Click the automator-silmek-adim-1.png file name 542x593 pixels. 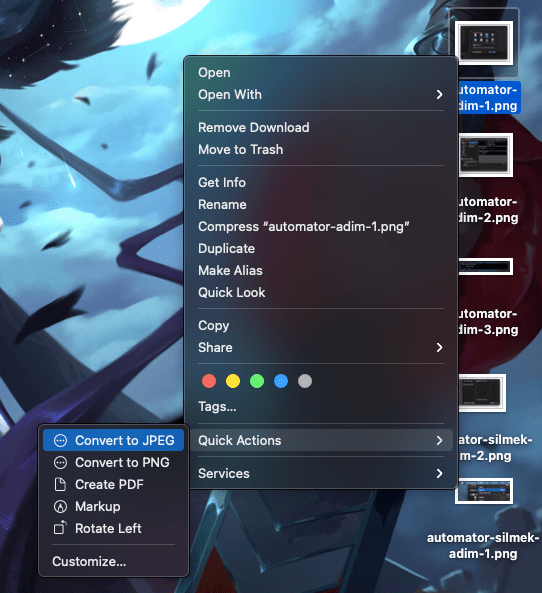click(x=483, y=546)
